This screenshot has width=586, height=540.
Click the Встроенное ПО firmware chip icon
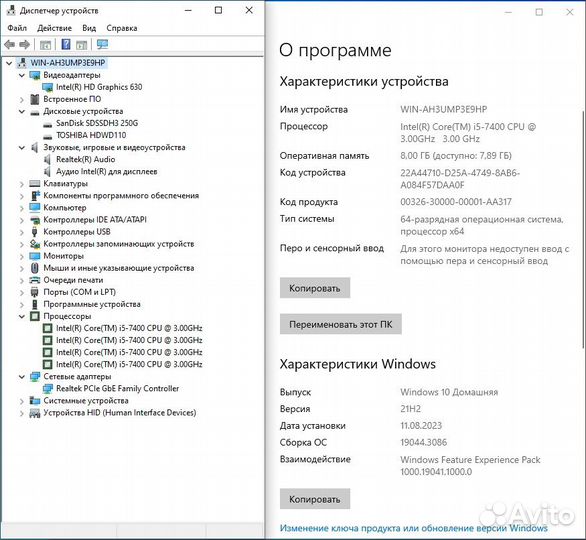click(35, 99)
